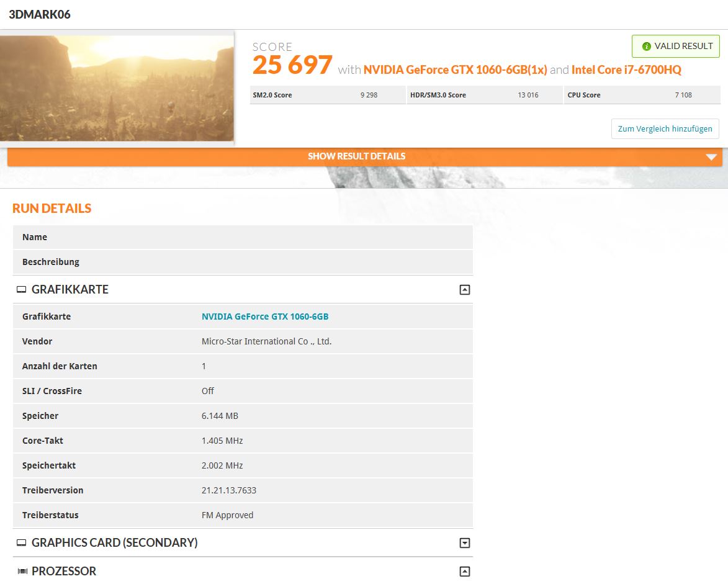Click the Core-Takt label

pyautogui.click(x=43, y=441)
